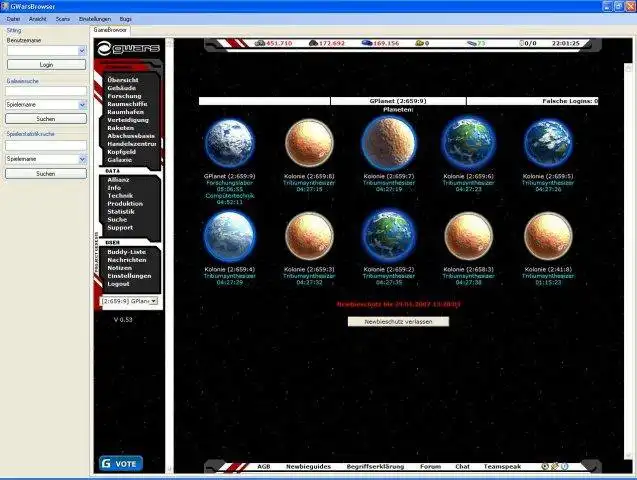The width and height of the screenshot is (637, 480).
Task: Open the Spielername dropdown under Spielerstatistiksuche
Action: pos(82,159)
